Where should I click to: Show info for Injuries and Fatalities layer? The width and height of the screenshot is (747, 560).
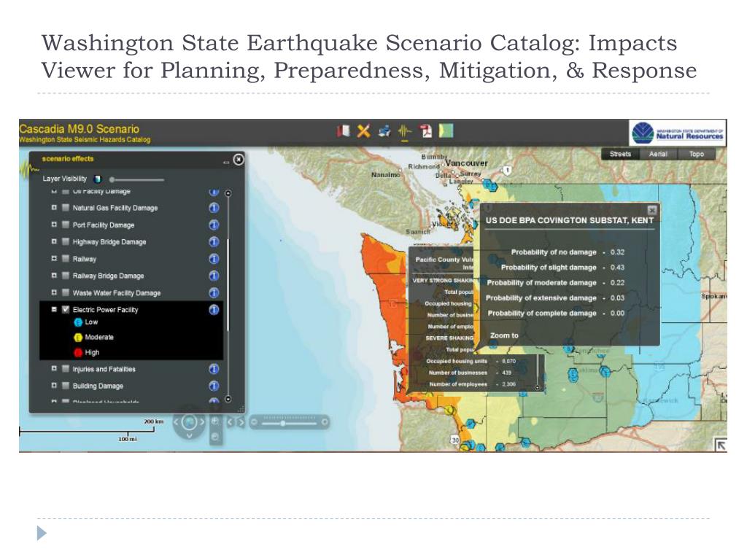(214, 369)
